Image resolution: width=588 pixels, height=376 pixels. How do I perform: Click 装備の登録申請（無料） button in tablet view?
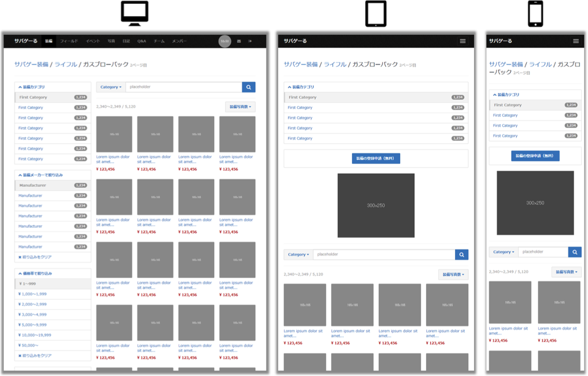(376, 158)
